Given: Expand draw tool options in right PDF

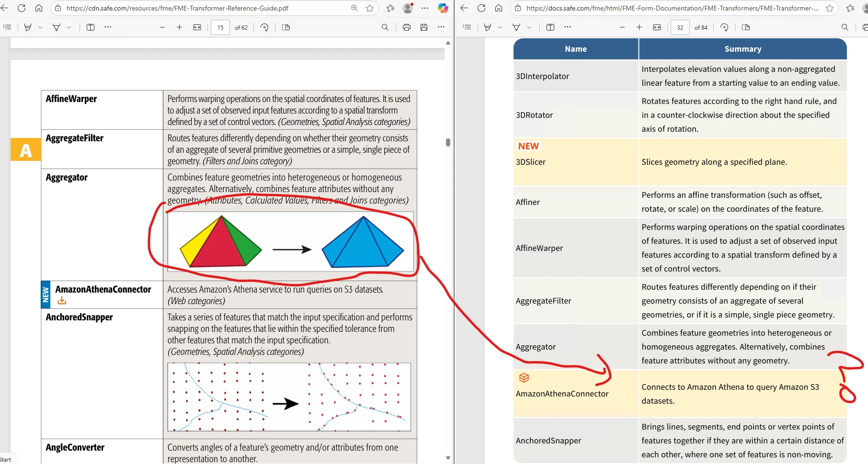Looking at the screenshot, I should pos(529,27).
